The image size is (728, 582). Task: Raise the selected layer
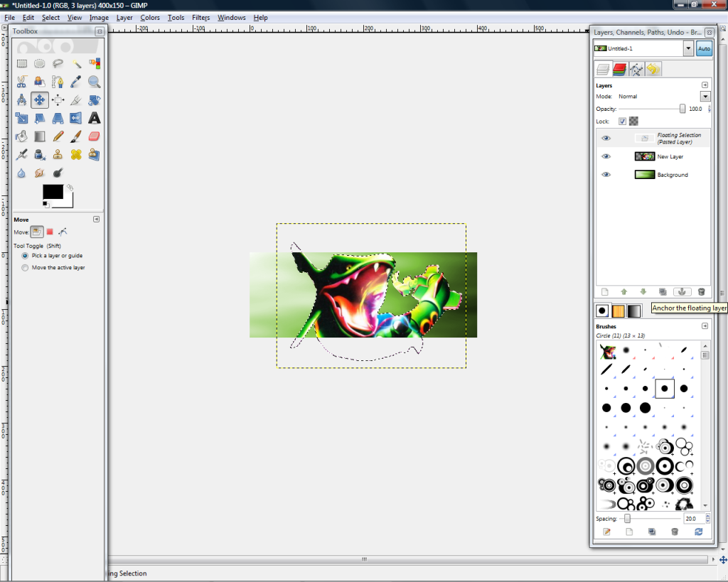pos(624,292)
